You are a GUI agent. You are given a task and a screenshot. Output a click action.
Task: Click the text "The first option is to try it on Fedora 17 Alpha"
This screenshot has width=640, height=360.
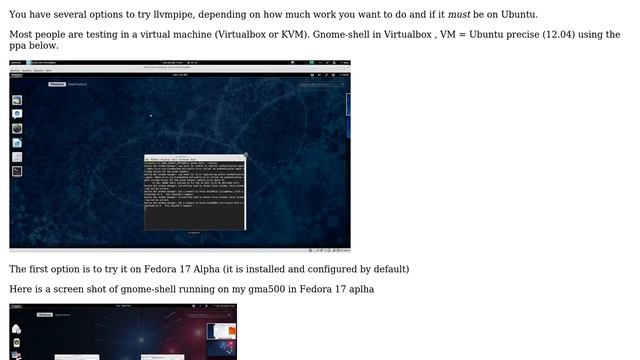point(115,269)
